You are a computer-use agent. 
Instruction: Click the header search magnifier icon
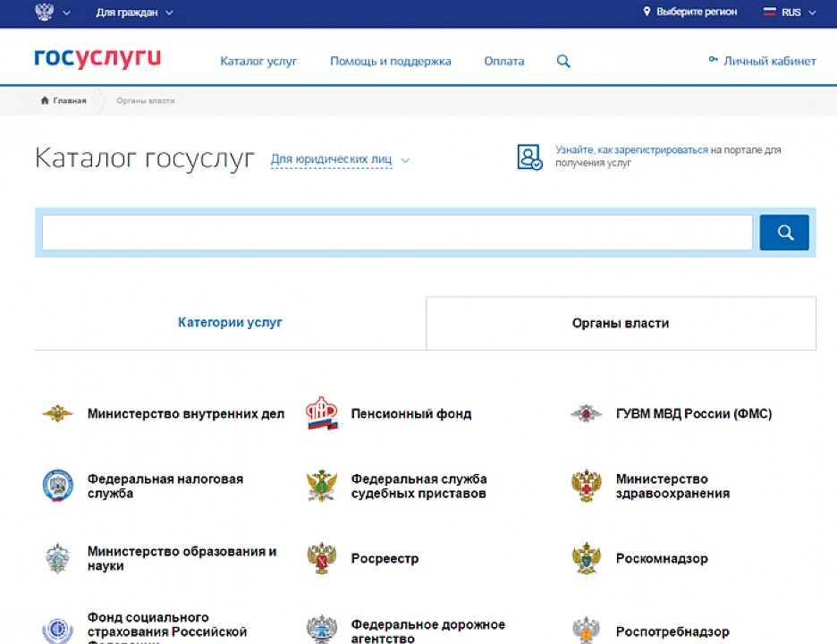tap(563, 61)
